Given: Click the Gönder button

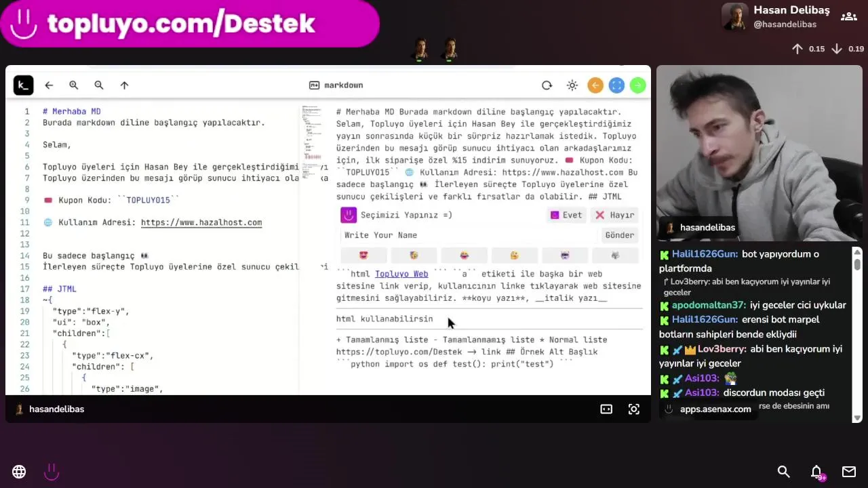Looking at the screenshot, I should [x=619, y=235].
